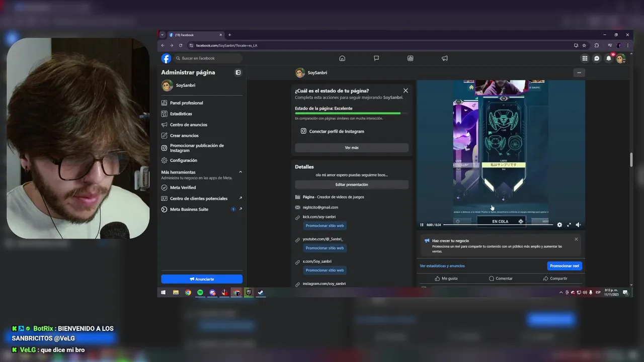Screen dimensions: 644x362
Task: Open the Facebook Home icon
Action: (342, 58)
